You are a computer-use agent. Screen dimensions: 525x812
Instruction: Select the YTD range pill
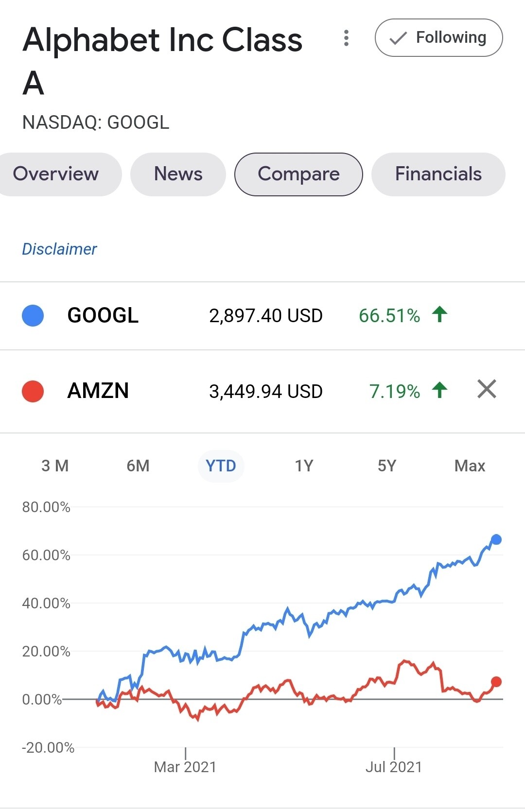[221, 465]
